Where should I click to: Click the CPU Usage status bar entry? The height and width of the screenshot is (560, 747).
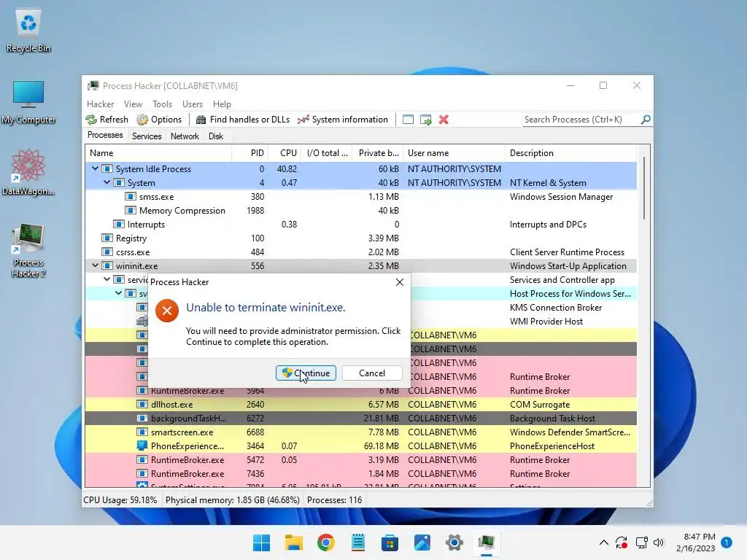[120, 500]
